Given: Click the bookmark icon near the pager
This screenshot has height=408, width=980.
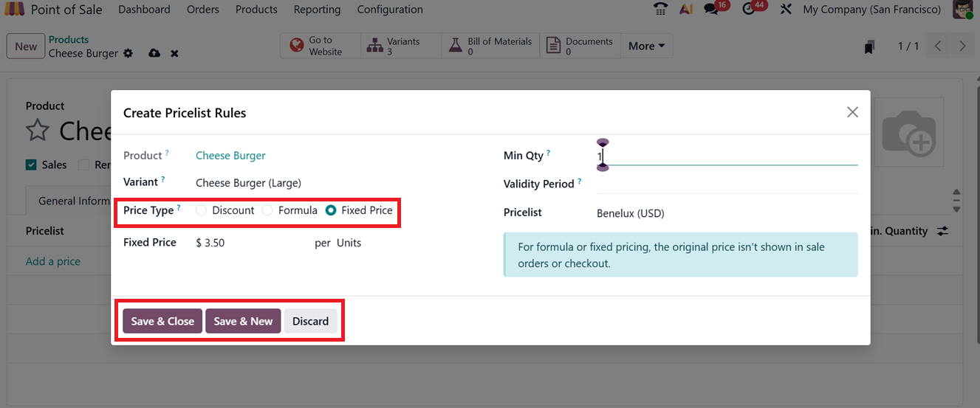Looking at the screenshot, I should [869, 46].
